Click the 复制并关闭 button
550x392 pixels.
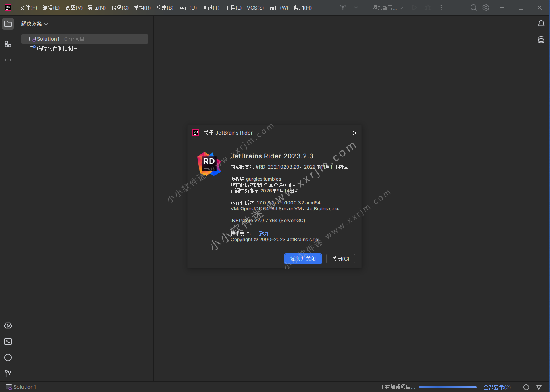pyautogui.click(x=303, y=259)
